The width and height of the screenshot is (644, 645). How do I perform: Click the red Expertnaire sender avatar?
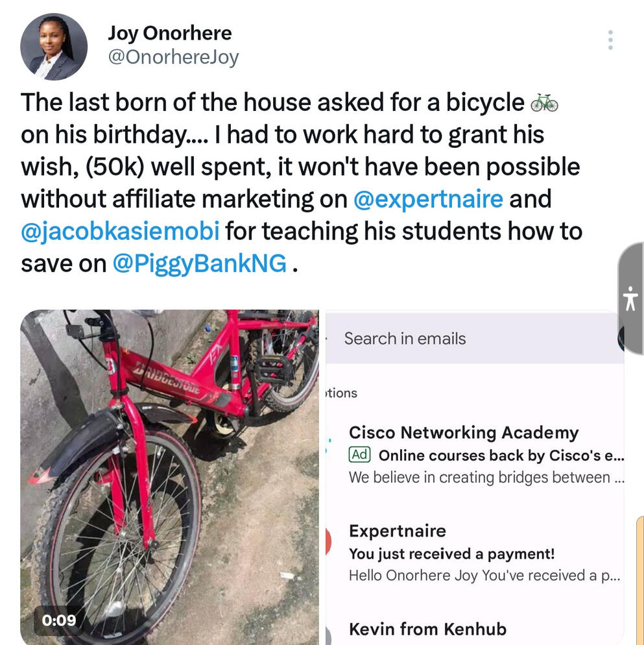(328, 542)
